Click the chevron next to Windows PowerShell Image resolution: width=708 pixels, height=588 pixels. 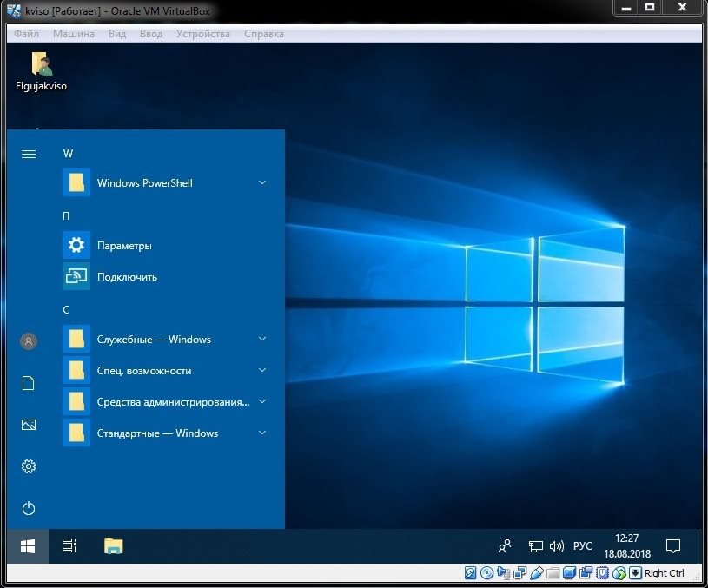(x=261, y=182)
